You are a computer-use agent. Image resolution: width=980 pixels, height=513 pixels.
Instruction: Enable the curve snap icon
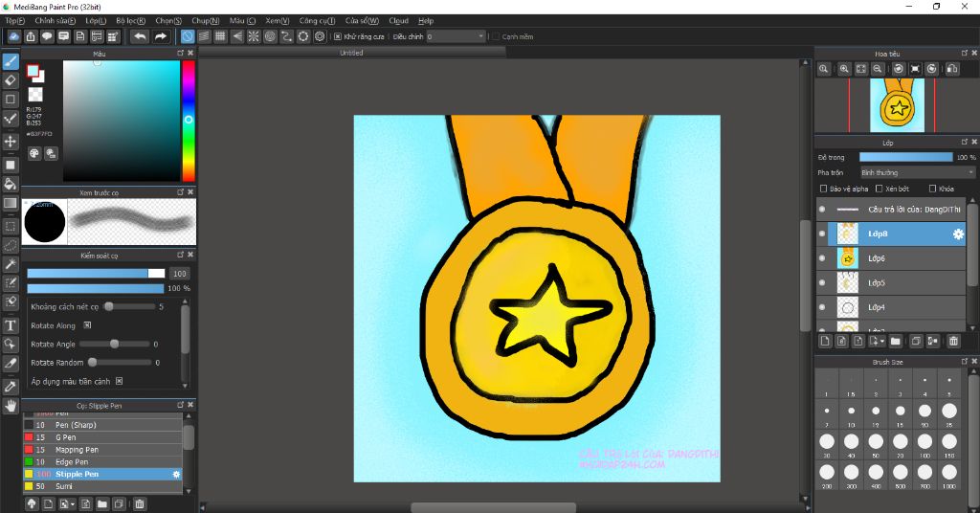coord(286,36)
